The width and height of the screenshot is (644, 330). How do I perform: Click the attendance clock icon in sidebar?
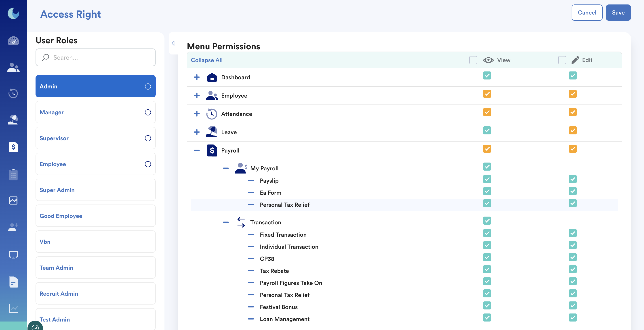[13, 93]
